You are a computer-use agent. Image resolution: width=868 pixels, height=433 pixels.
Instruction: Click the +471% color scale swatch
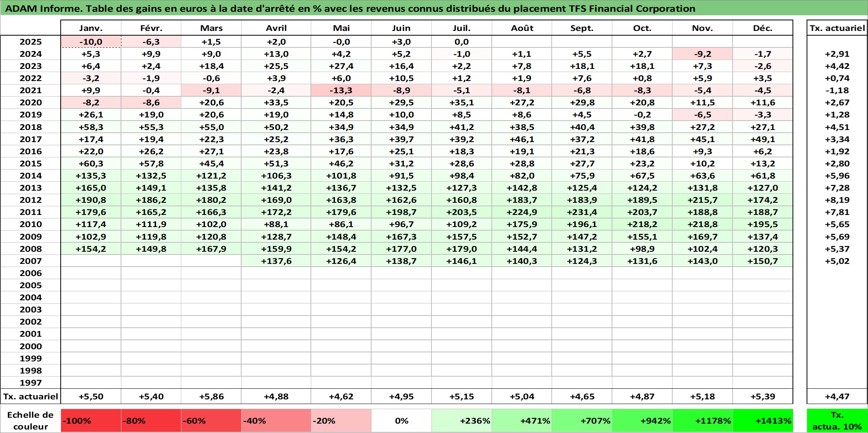coord(522,421)
